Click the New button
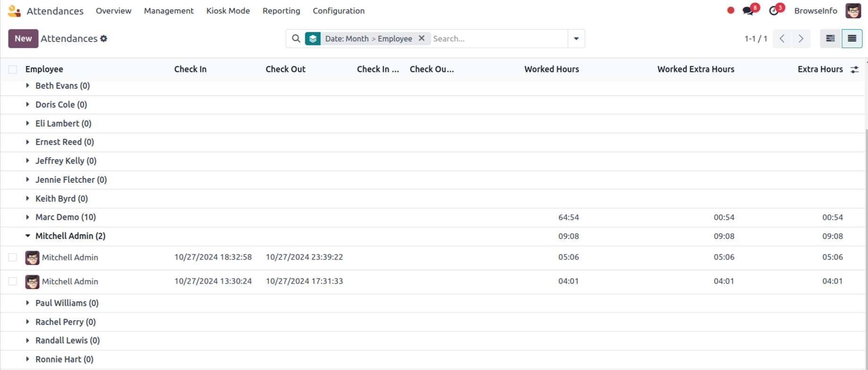Screen dimensions: 868x370 click(x=23, y=39)
